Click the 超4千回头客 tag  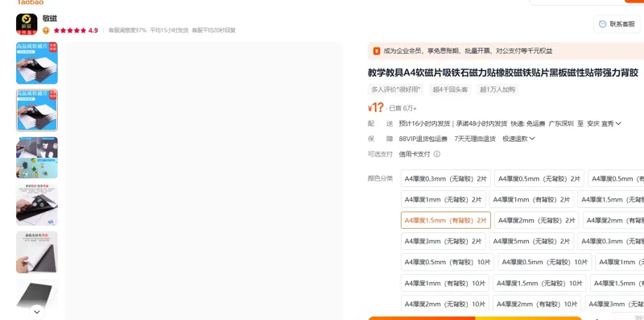pyautogui.click(x=450, y=89)
